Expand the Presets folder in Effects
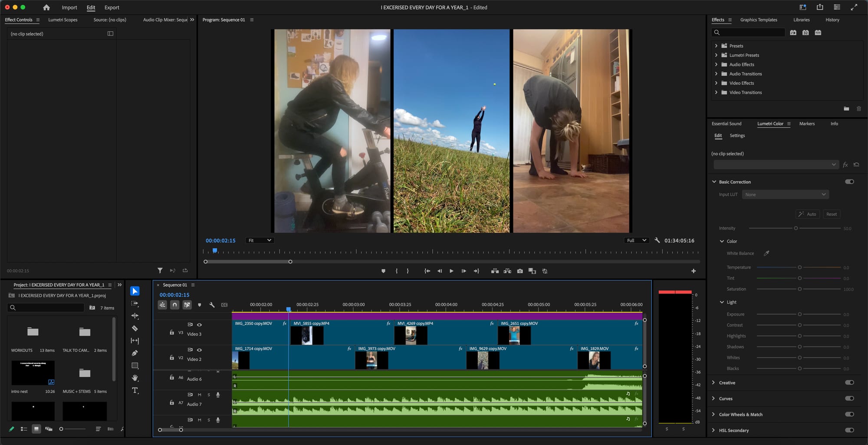 point(716,46)
